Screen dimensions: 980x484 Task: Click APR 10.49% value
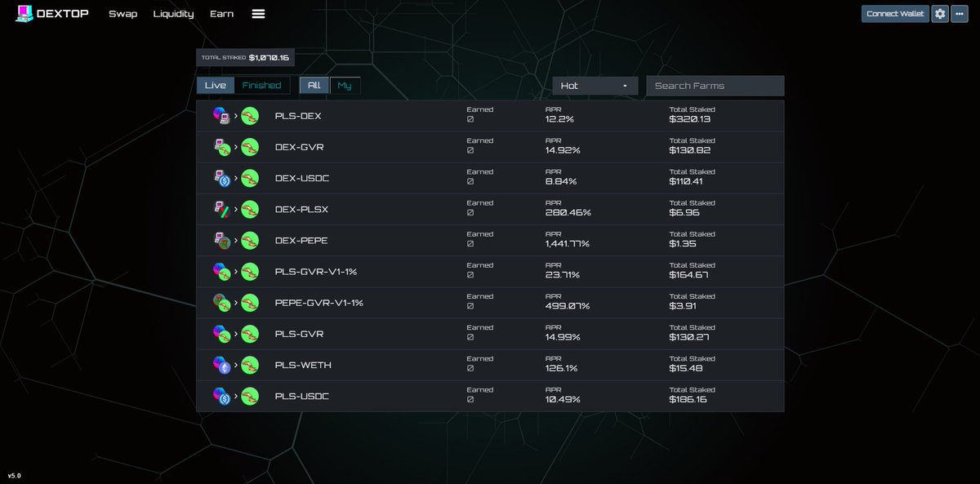point(563,400)
